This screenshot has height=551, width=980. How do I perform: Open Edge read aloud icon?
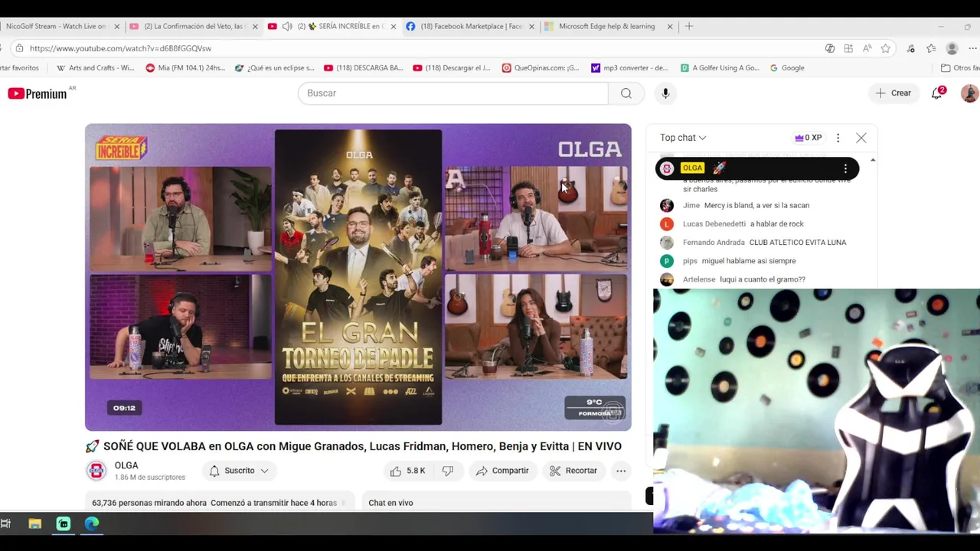tap(867, 48)
